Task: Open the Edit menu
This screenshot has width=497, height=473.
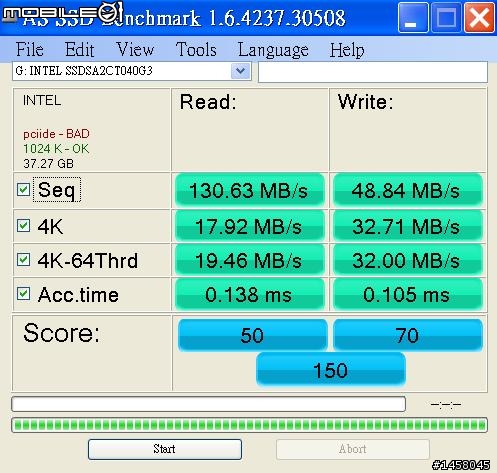Action: tap(79, 50)
